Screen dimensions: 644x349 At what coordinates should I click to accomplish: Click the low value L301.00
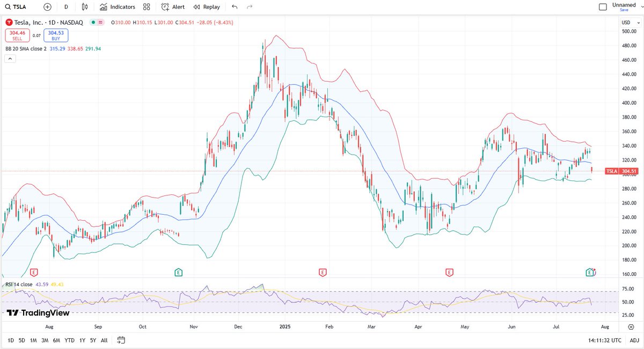click(164, 23)
